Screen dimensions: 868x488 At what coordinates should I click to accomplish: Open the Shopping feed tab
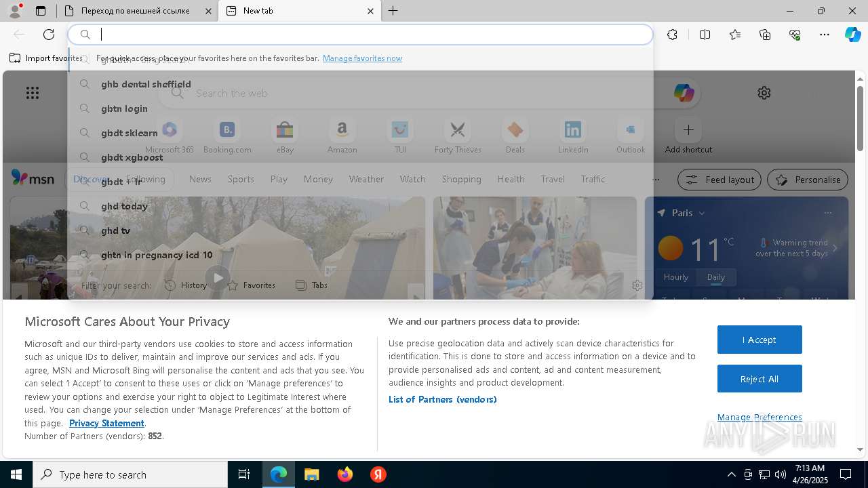(461, 179)
